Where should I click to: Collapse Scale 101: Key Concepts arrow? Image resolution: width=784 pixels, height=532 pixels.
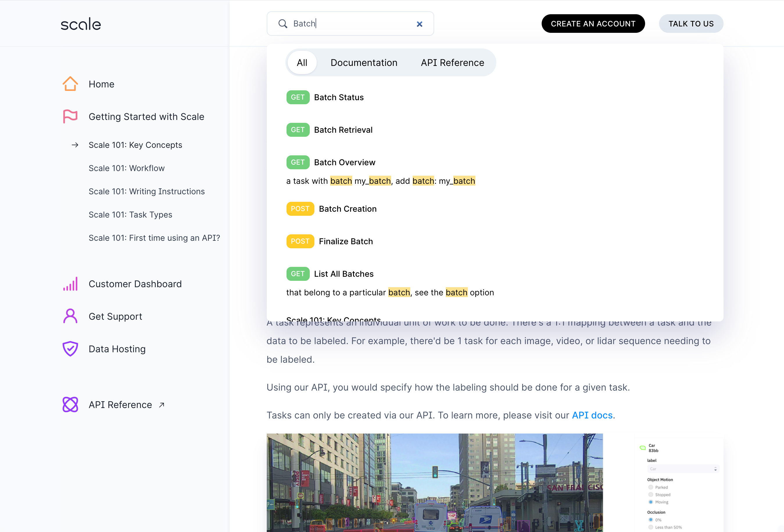[x=75, y=145]
